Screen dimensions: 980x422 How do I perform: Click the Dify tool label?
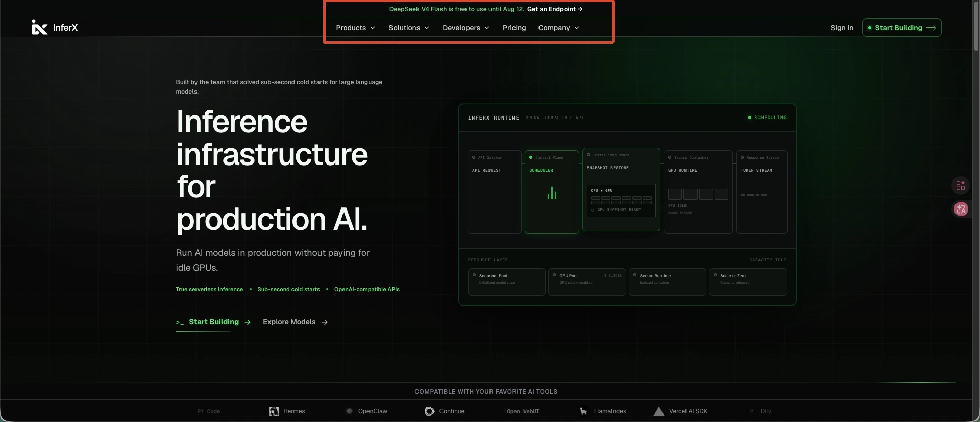766,411
